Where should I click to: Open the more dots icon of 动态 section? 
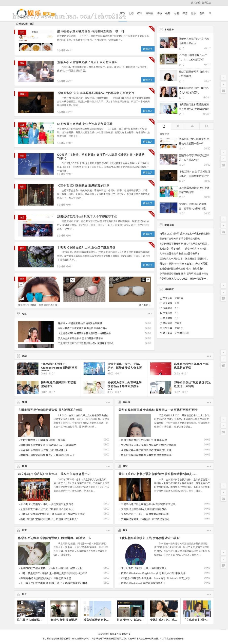click(x=149, y=314)
